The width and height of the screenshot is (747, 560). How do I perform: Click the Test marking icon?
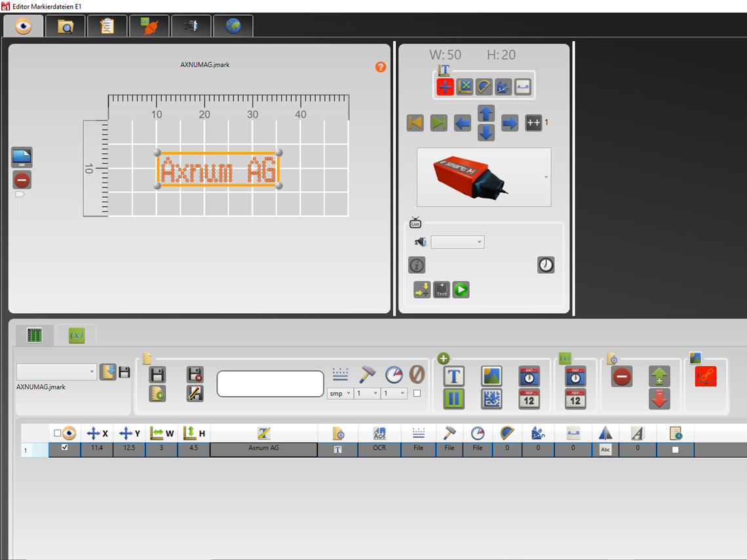coord(442,289)
